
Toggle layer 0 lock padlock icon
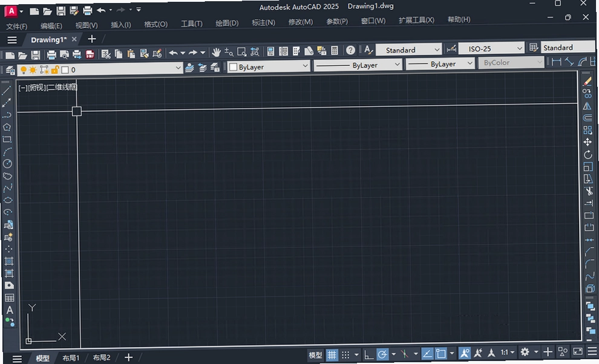(x=54, y=70)
